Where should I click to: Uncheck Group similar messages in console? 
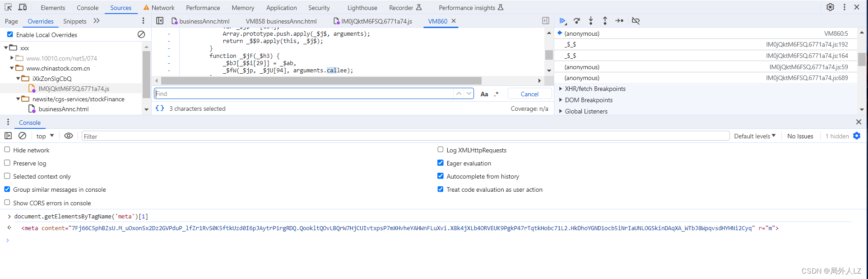7,189
